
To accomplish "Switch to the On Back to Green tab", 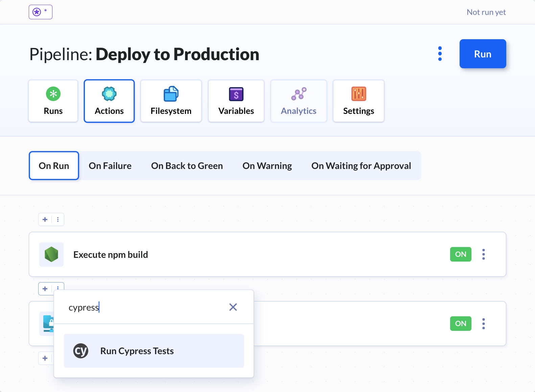I will pyautogui.click(x=187, y=166).
